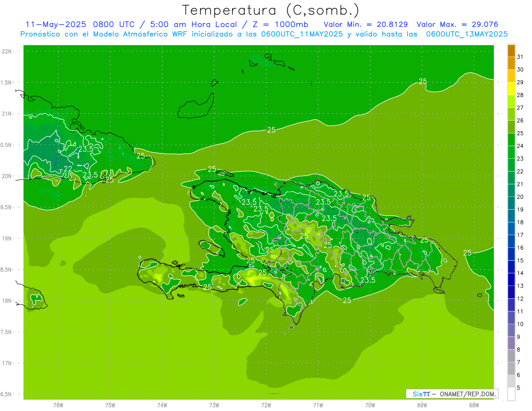The image size is (532, 411).
Task: Click the "1.5N" latitude axis label
Action: [x=7, y=83]
